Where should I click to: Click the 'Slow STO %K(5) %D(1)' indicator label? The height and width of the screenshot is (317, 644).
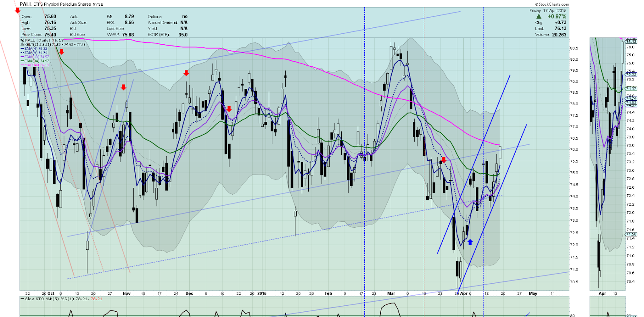click(50, 299)
